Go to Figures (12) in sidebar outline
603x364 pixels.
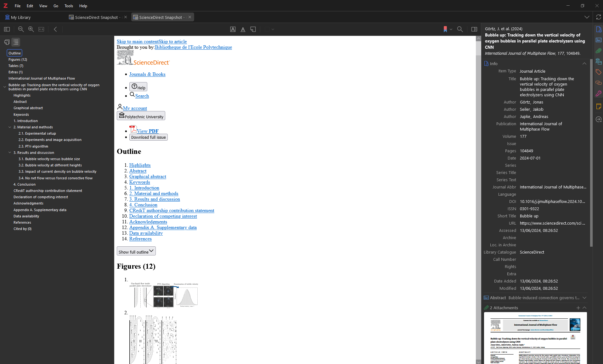[18, 59]
